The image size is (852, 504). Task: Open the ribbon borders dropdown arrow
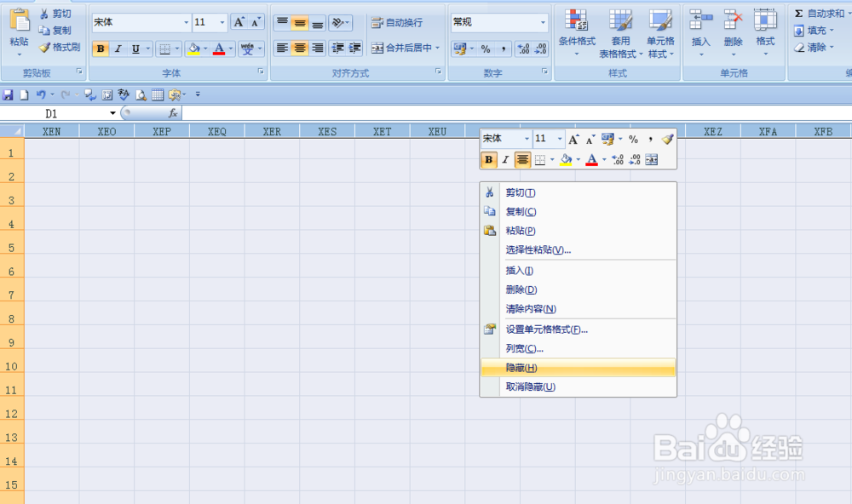point(176,49)
